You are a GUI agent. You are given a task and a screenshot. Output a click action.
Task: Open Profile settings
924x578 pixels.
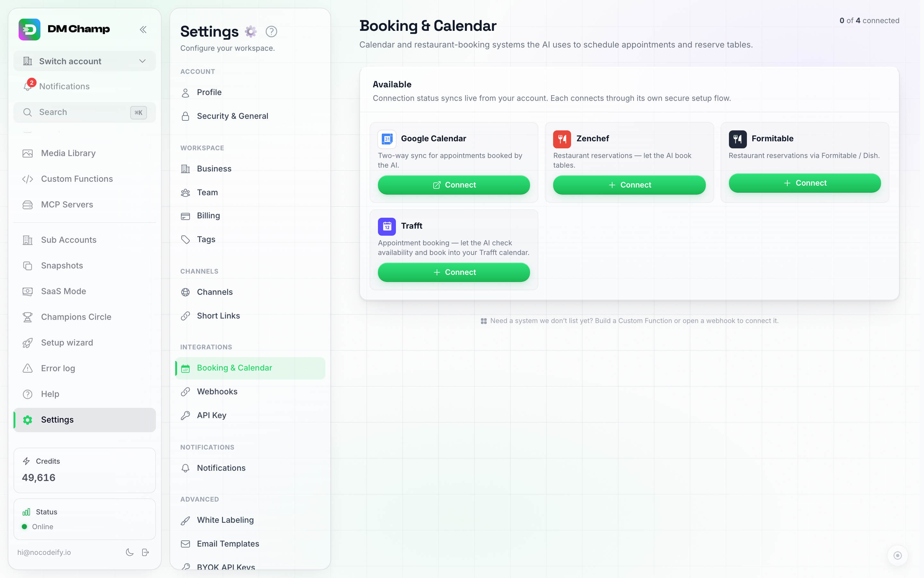[250, 92]
